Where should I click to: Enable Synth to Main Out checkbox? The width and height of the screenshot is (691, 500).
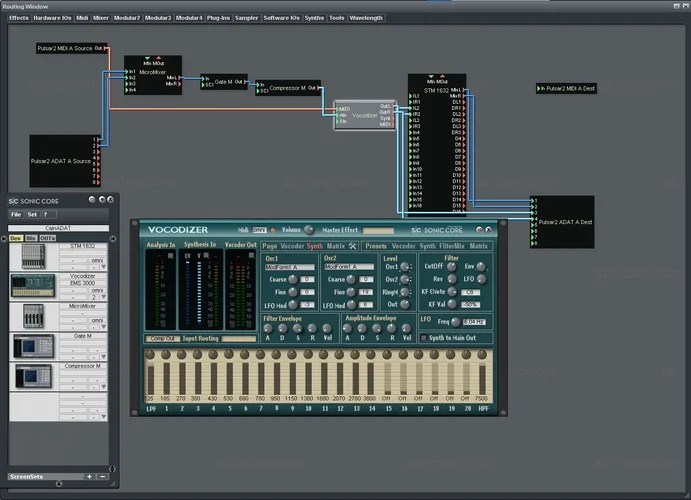pos(423,338)
